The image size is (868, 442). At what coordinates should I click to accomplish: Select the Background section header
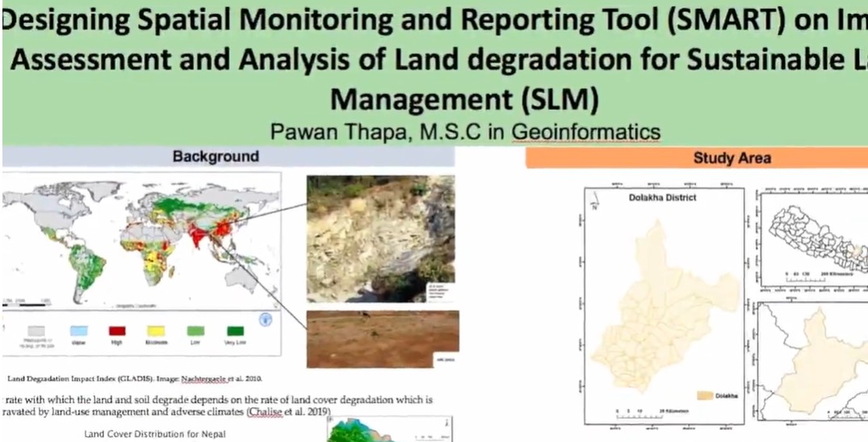coord(216,157)
